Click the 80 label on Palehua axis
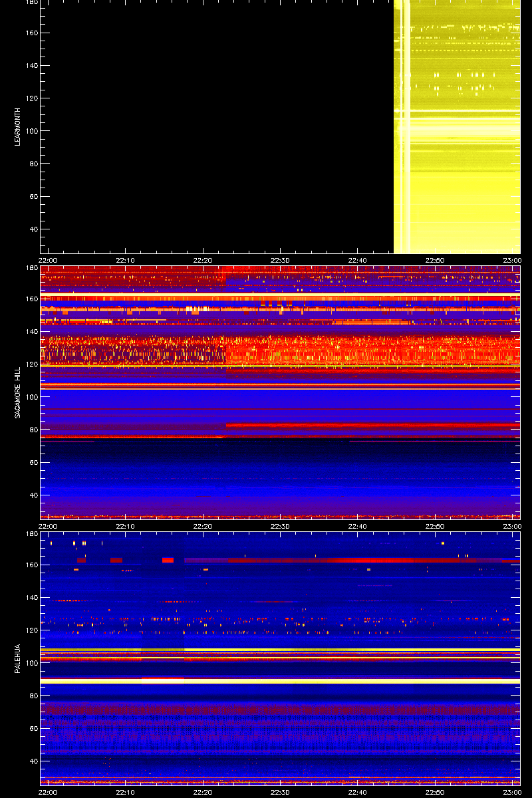 [x=33, y=696]
